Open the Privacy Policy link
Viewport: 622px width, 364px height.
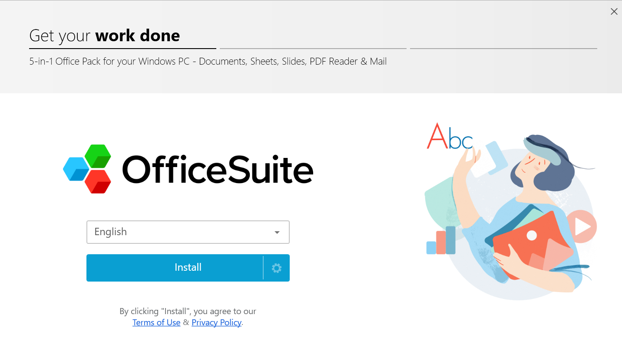pos(216,323)
